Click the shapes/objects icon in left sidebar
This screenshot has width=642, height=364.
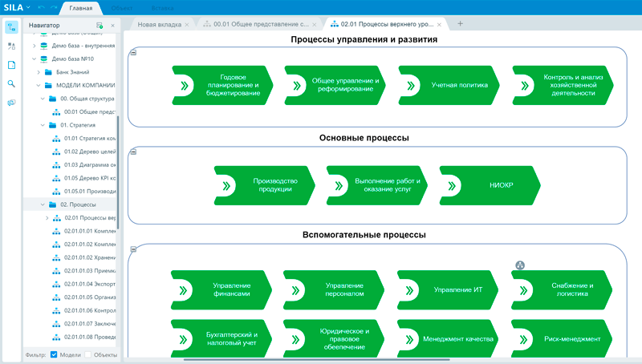[11, 46]
